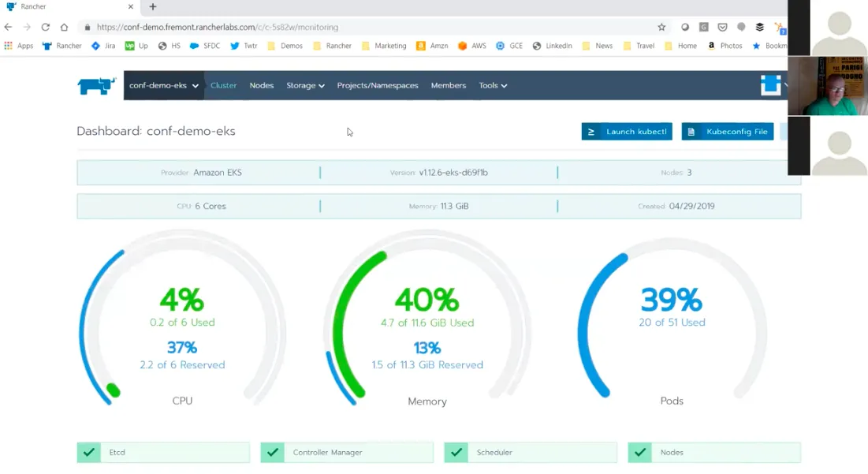868x474 pixels.
Task: Click the version v1.12.6-eks-d69f1b text
Action: 453,173
